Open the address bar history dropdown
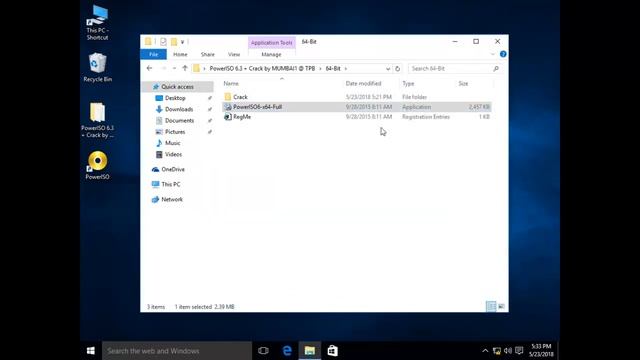Viewport: 640px width, 360px height. click(388, 69)
